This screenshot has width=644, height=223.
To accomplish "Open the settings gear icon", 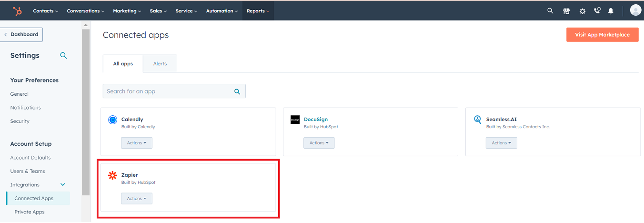I will pyautogui.click(x=582, y=11).
